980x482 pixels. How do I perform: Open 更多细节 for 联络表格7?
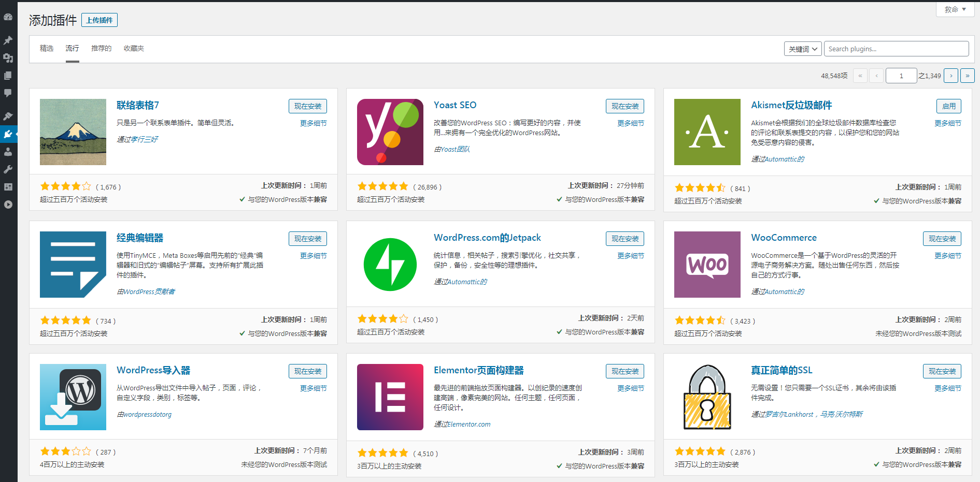click(314, 123)
